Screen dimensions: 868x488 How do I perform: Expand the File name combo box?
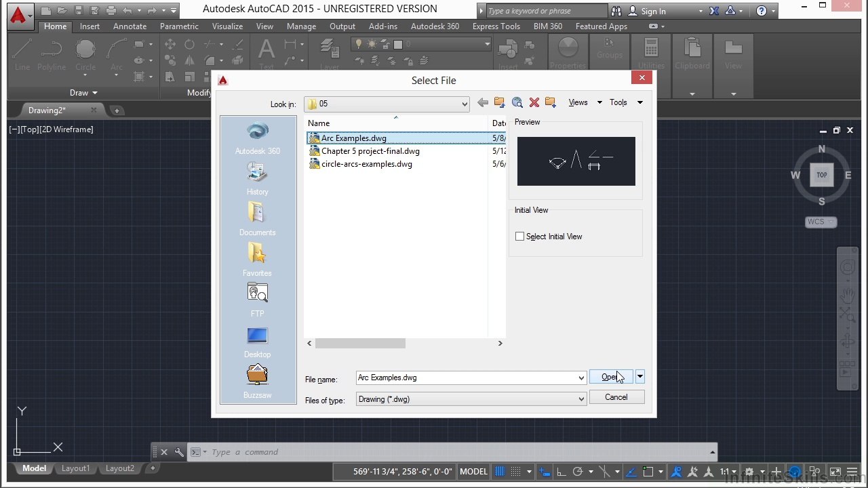coord(581,378)
